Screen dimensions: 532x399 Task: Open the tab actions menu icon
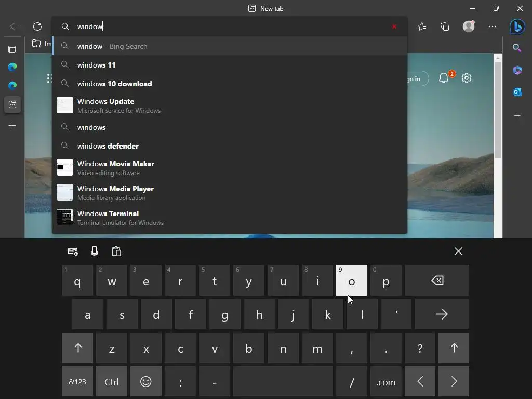[x=12, y=49]
